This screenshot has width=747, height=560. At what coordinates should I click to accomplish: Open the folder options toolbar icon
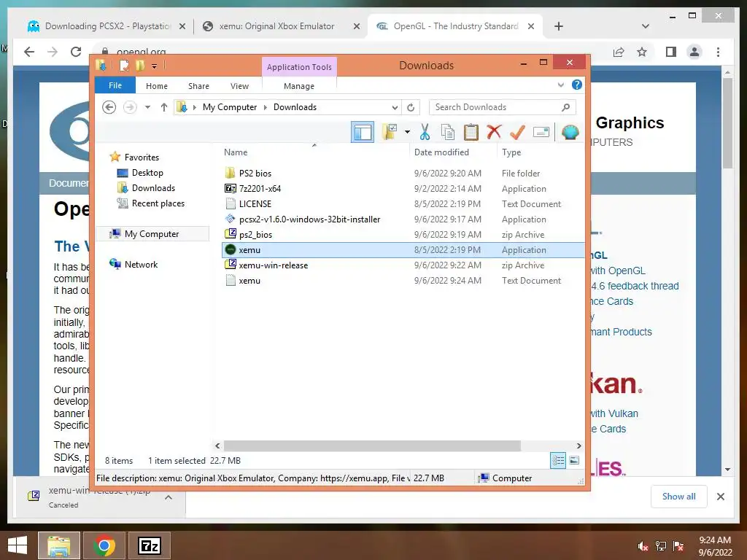coord(390,132)
